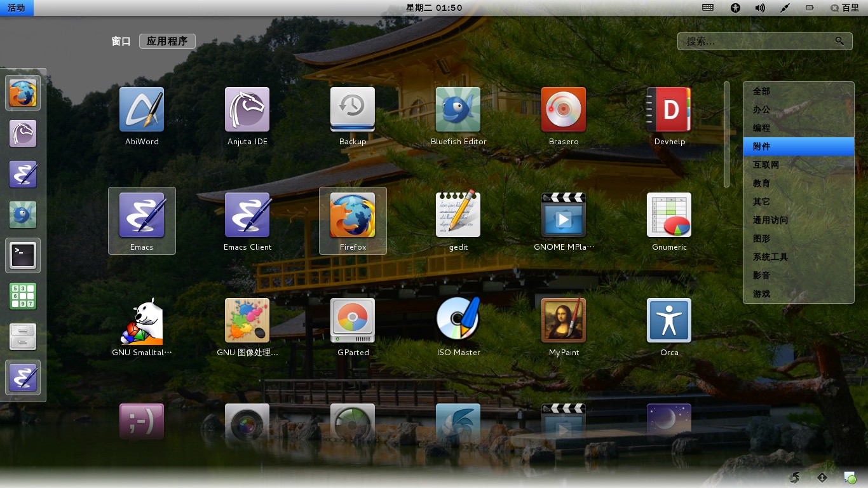
Task: Click Firefox in the left dash
Action: tap(23, 93)
